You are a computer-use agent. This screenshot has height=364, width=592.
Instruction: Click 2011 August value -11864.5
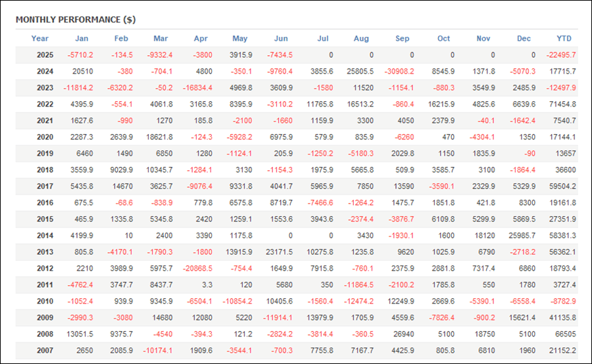[358, 284]
